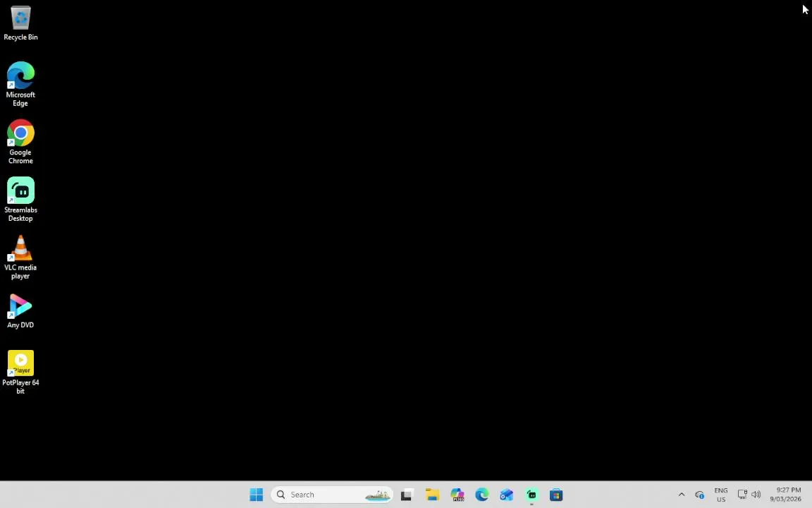Viewport: 812px width, 508px height.
Task: Select the Recycle Bin desktop icon
Action: pyautogui.click(x=20, y=23)
